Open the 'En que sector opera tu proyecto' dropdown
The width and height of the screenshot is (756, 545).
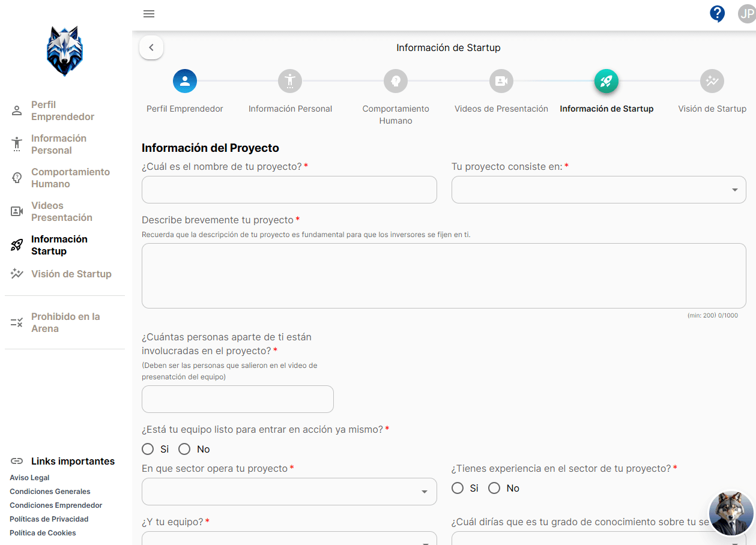[289, 492]
